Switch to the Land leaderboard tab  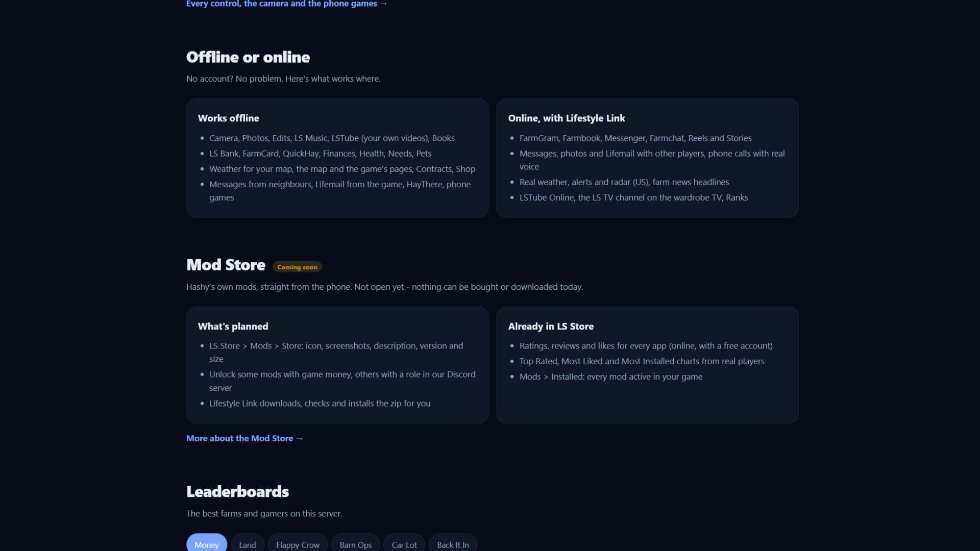click(x=248, y=544)
